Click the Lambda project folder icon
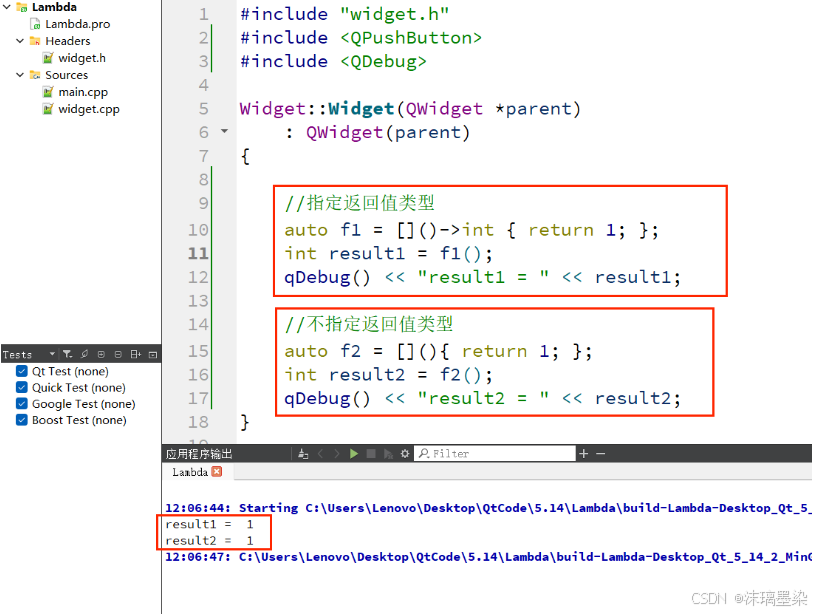Viewport: 819px width, 614px height. coord(21,7)
